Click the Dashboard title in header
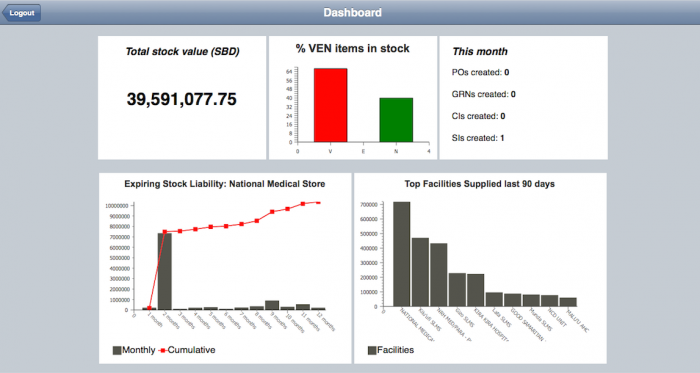The width and height of the screenshot is (700, 373). coord(353,12)
